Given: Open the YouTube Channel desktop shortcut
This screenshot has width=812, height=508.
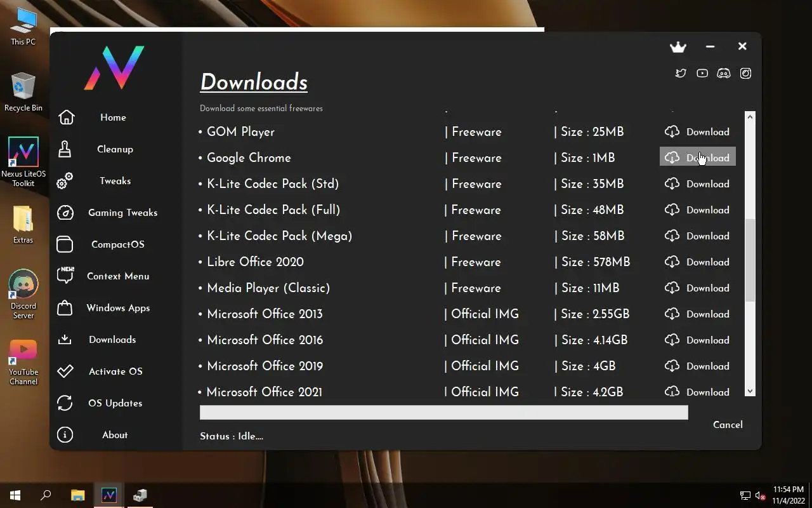Looking at the screenshot, I should pos(23,362).
